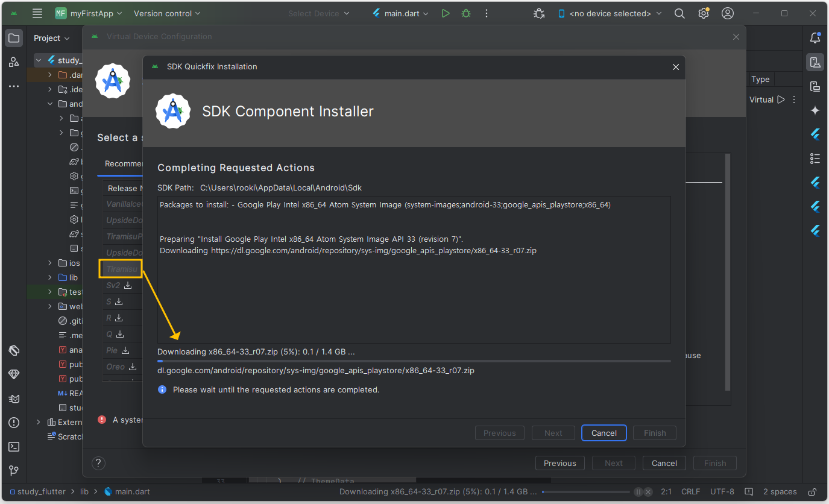The width and height of the screenshot is (829, 504).
Task: Click Cancel in Virtual Device Configuration
Action: 664,463
